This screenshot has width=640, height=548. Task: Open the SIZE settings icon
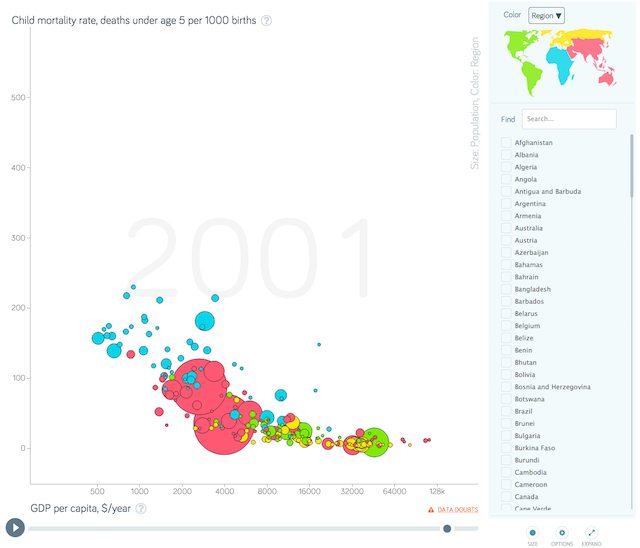coord(532,532)
